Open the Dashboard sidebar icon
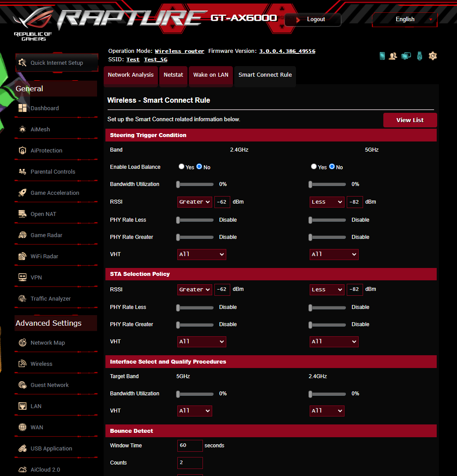The height and width of the screenshot is (476, 457). (x=22, y=108)
